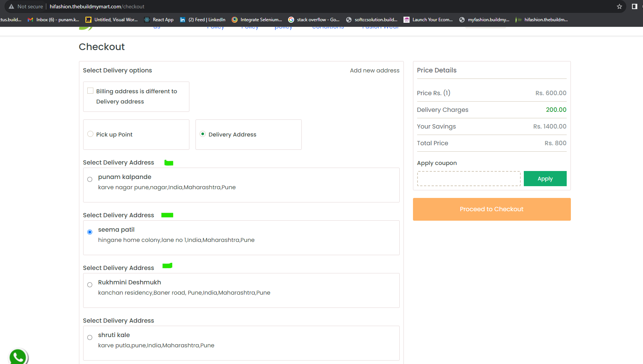This screenshot has height=364, width=643.
Task: Select the Delivery Address option
Action: (x=203, y=134)
